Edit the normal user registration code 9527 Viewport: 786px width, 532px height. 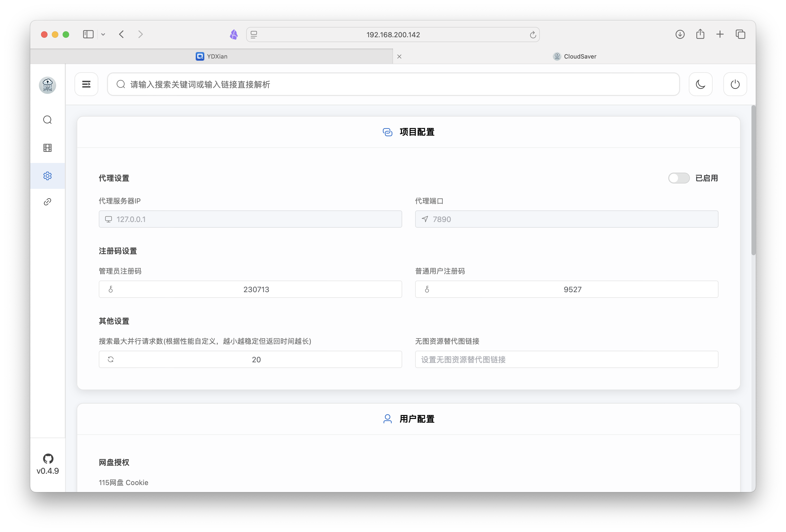pyautogui.click(x=567, y=289)
